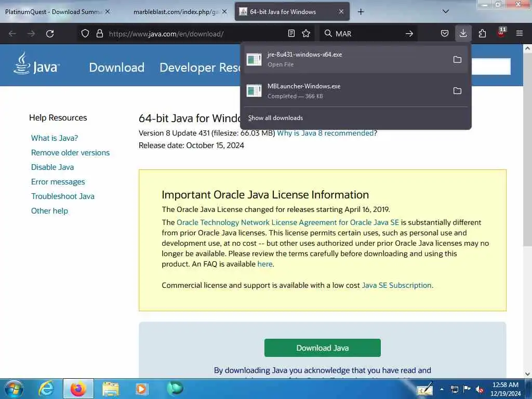Viewport: 532px width, 399px height.
Task: Click the scrollbar down arrow
Action: coord(527,374)
